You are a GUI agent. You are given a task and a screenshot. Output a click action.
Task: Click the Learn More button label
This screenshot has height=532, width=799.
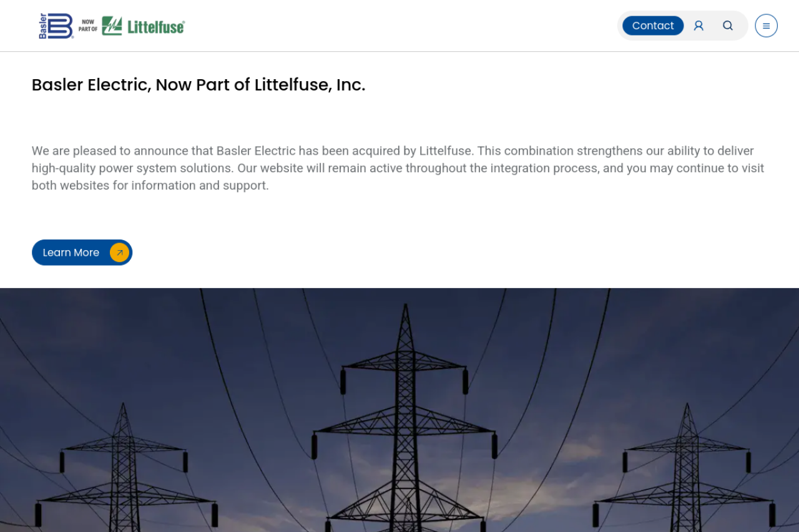(x=71, y=253)
